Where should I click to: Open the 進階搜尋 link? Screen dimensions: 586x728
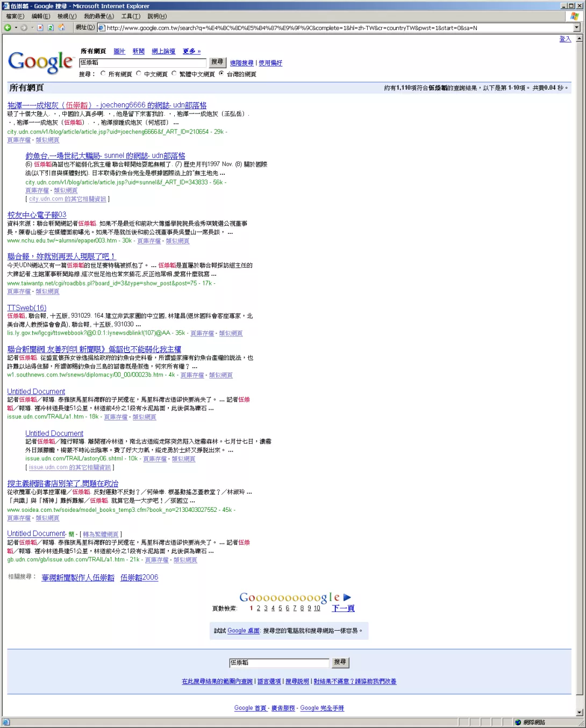point(241,63)
